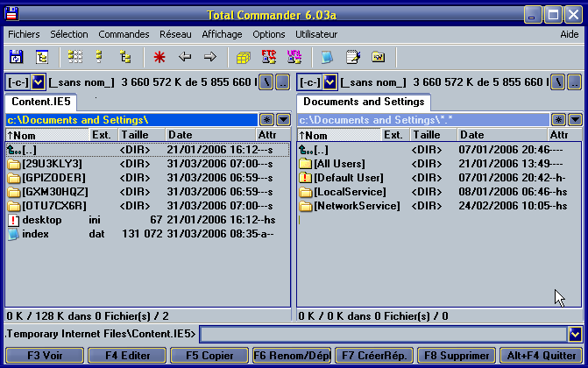The width and height of the screenshot is (588, 368).
Task: Click the red asterisk invert selection icon
Action: click(x=159, y=57)
